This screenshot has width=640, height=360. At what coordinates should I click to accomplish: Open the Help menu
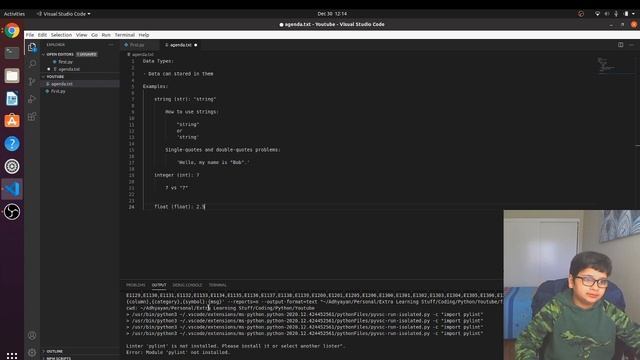[x=144, y=35]
